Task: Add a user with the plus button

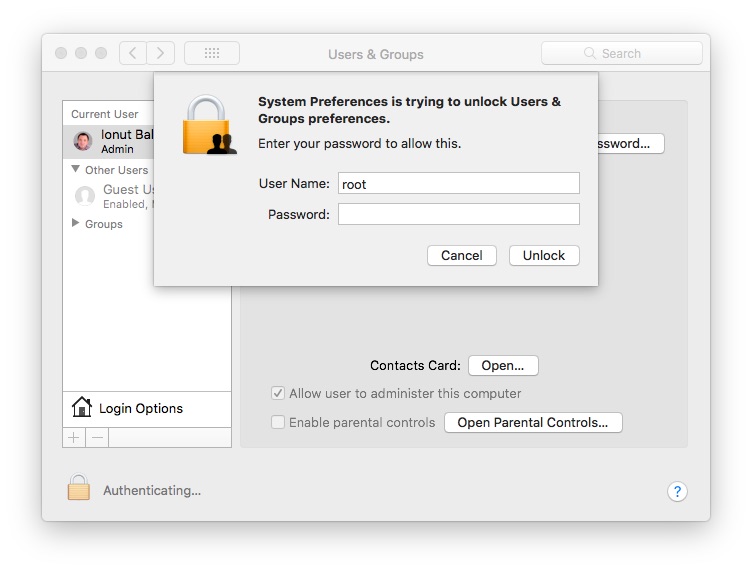Action: pos(74,438)
